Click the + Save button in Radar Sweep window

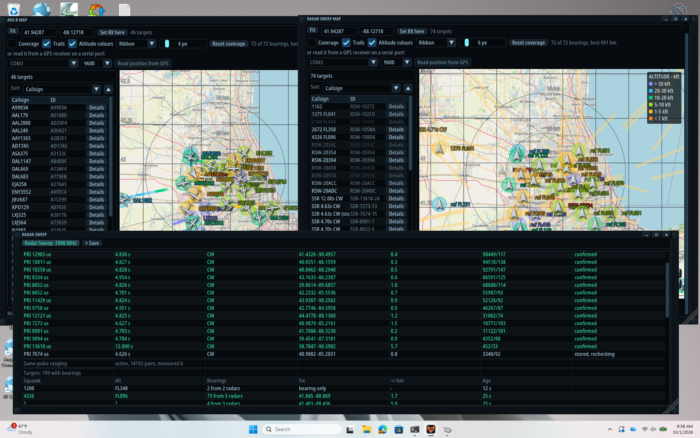point(92,243)
